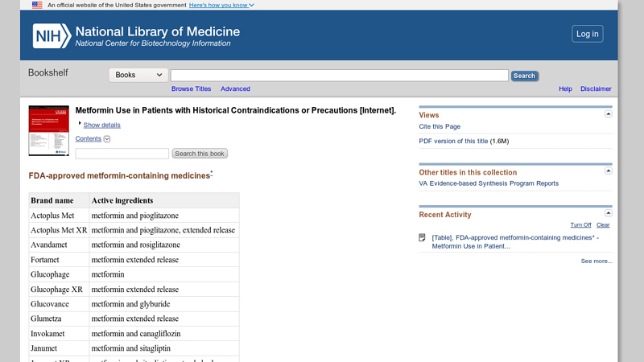644x362 pixels.
Task: Click the Search this book button
Action: [x=200, y=154]
